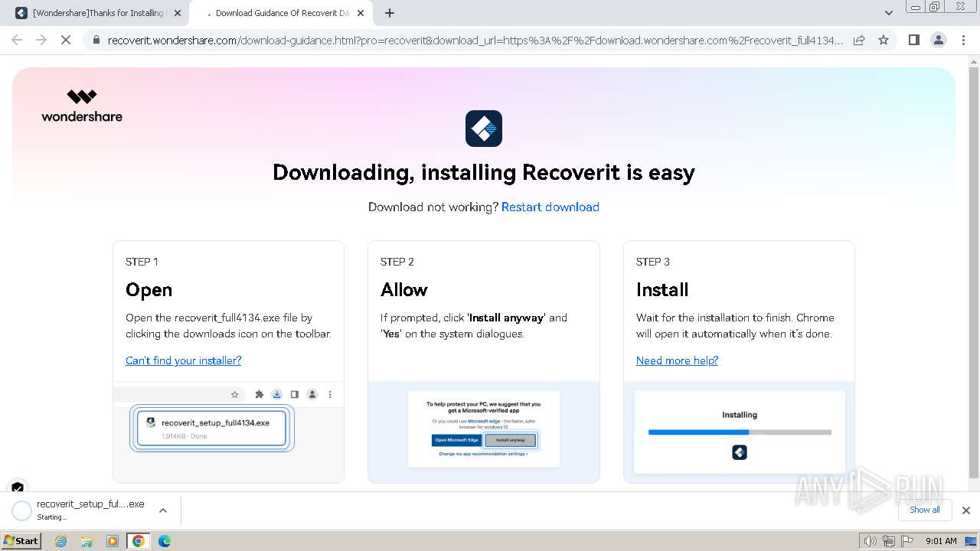980x551 pixels.
Task: Expand the tab search chevron
Action: tap(889, 13)
